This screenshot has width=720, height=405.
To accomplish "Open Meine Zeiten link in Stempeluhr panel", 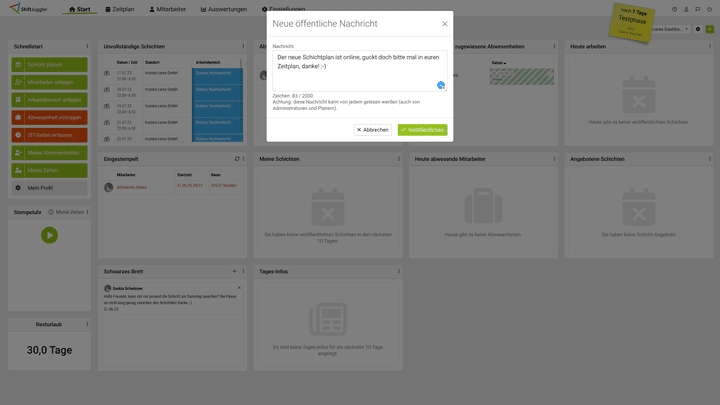I will coord(69,212).
